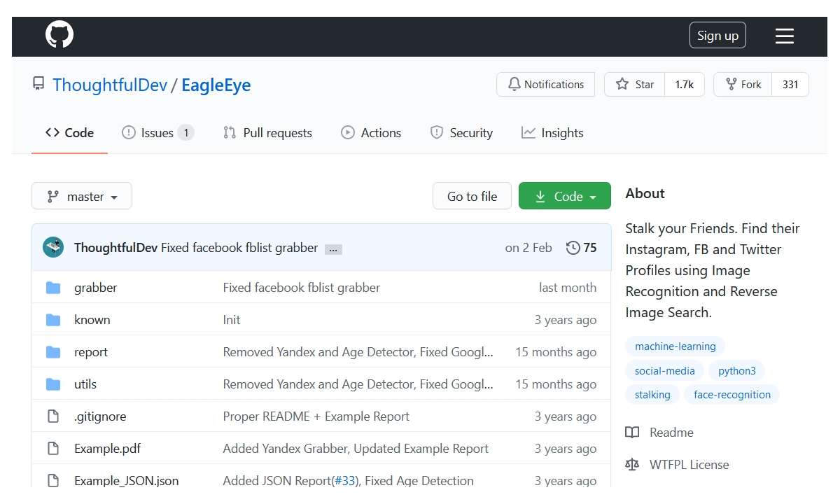Expand the green Code download dropdown
This screenshot has width=840, height=504.
pyautogui.click(x=565, y=196)
